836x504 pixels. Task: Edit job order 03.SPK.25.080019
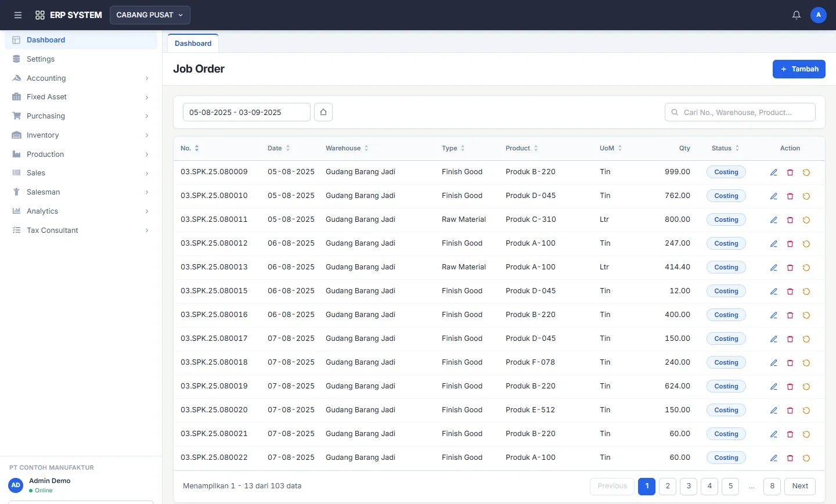[x=774, y=387]
